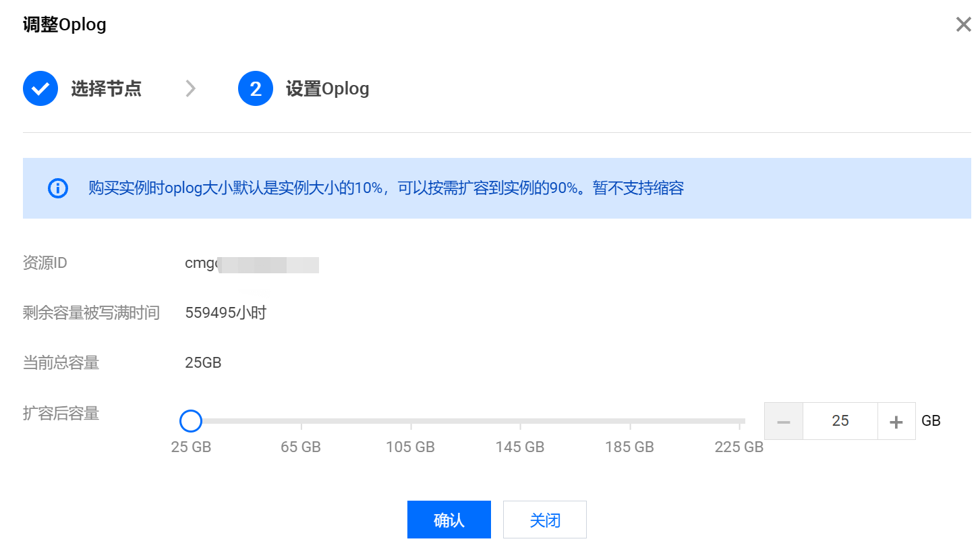The image size is (980, 556).
Task: Click the oplog notice text in the banner
Action: (384, 188)
